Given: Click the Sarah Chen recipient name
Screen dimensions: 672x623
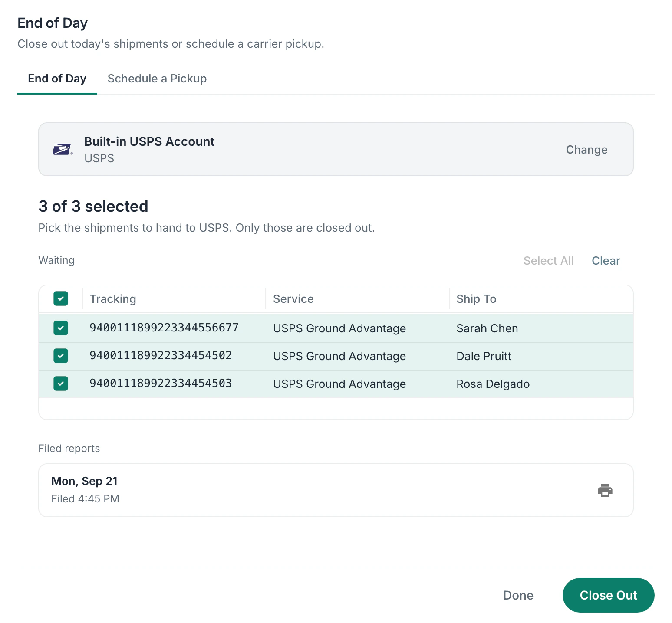Looking at the screenshot, I should pyautogui.click(x=487, y=328).
